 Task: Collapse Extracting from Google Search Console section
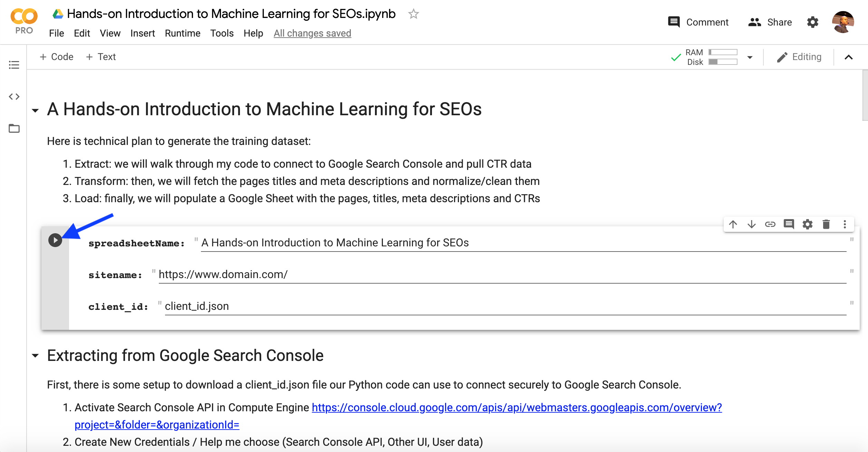coord(35,356)
